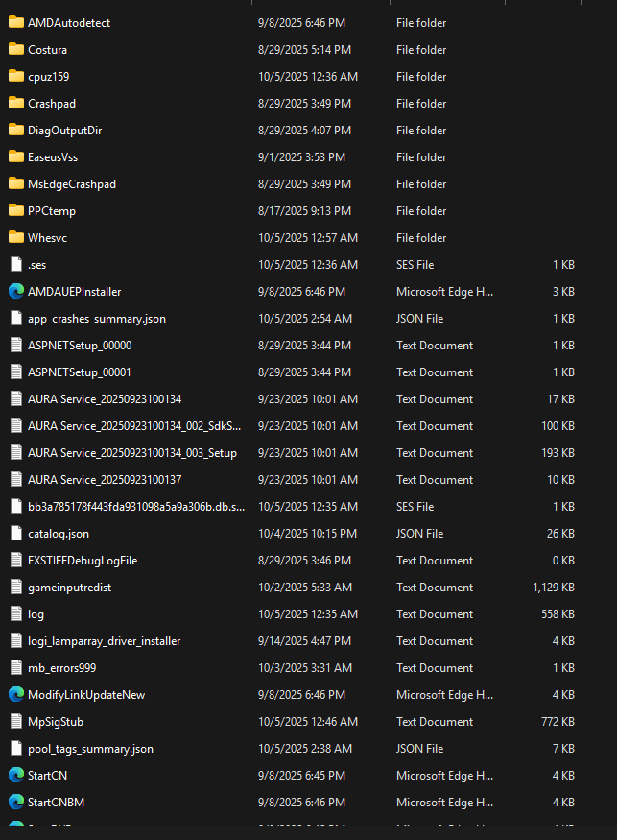Click the document icon of FXSTIFFDebugLogFile
The height and width of the screenshot is (840, 617).
click(x=16, y=560)
